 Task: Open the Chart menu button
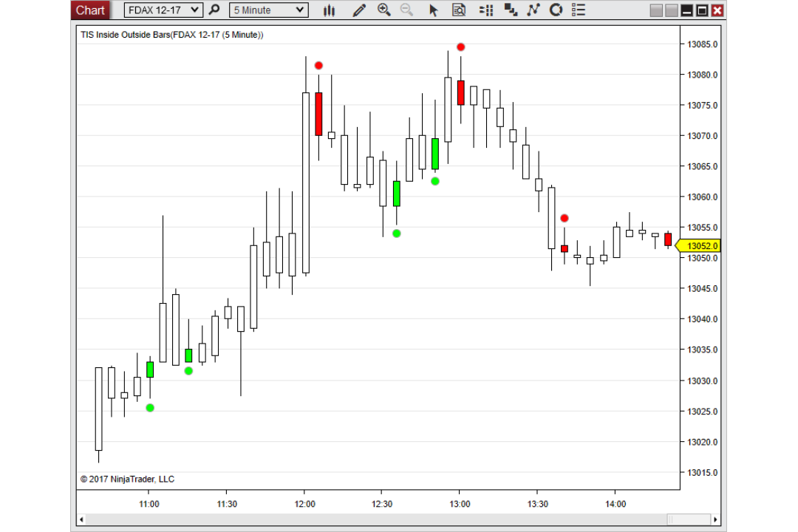[x=90, y=10]
